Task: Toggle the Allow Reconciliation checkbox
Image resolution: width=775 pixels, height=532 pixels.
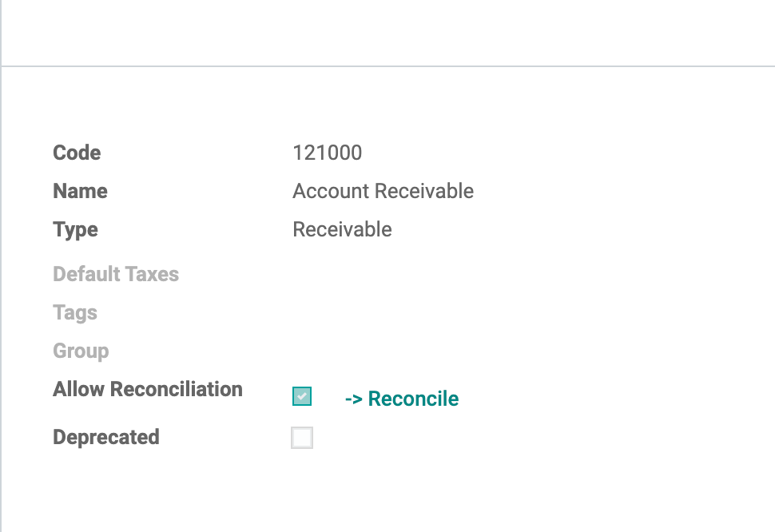Action: [x=302, y=396]
